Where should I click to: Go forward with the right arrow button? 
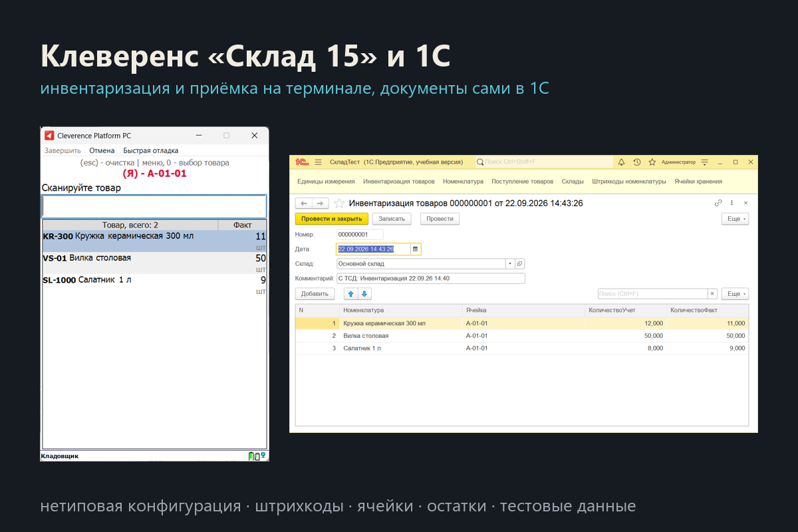tap(321, 203)
